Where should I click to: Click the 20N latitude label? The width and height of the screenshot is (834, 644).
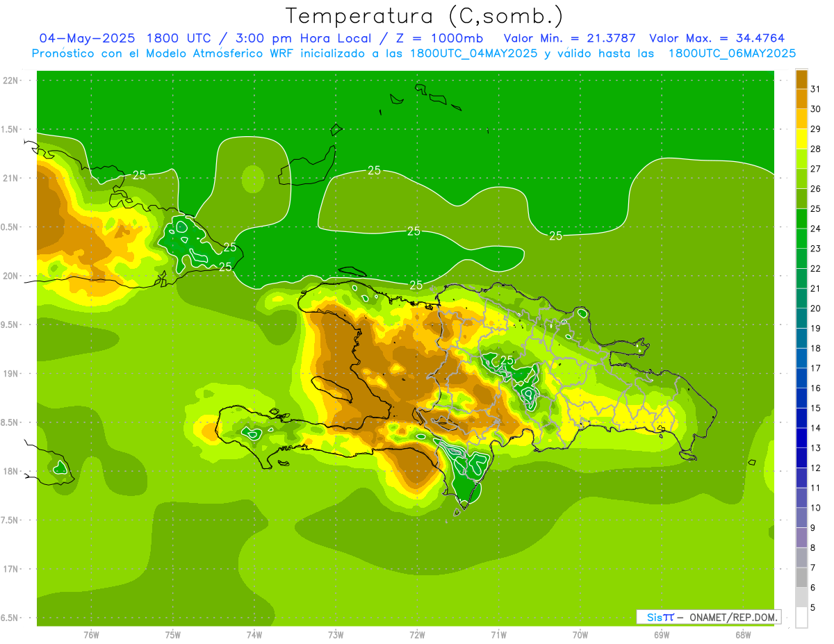tap(10, 276)
